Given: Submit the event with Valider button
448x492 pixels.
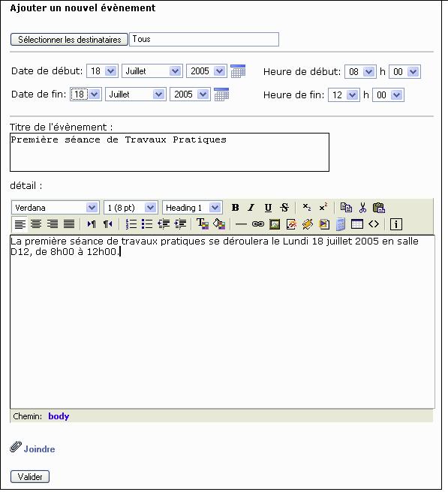Looking at the screenshot, I should [30, 477].
